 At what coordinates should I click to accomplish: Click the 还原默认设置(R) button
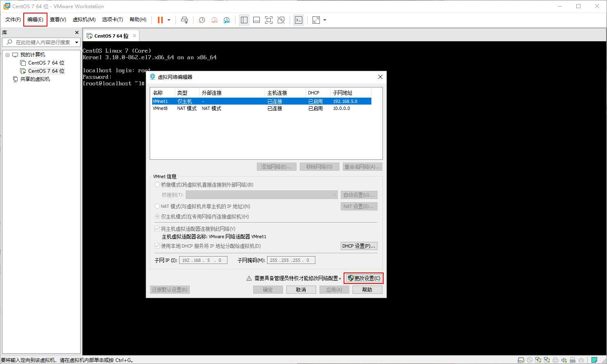coord(170,290)
